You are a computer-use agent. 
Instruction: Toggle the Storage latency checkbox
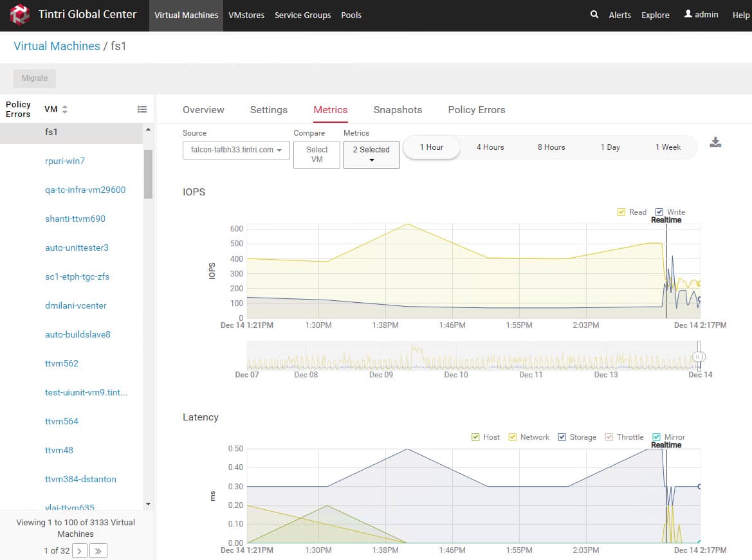562,437
